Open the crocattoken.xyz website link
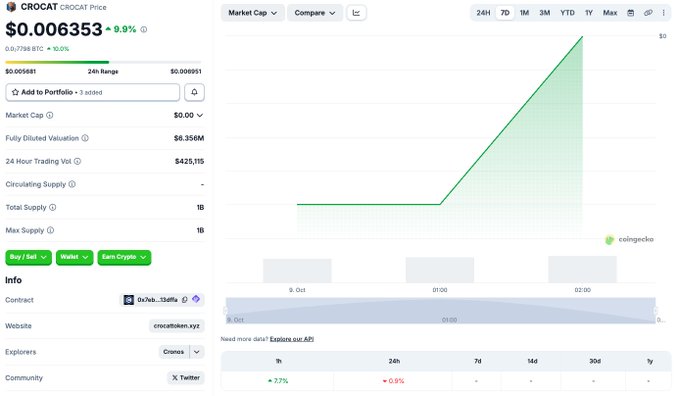Image resolution: width=679 pixels, height=396 pixels. tap(177, 326)
